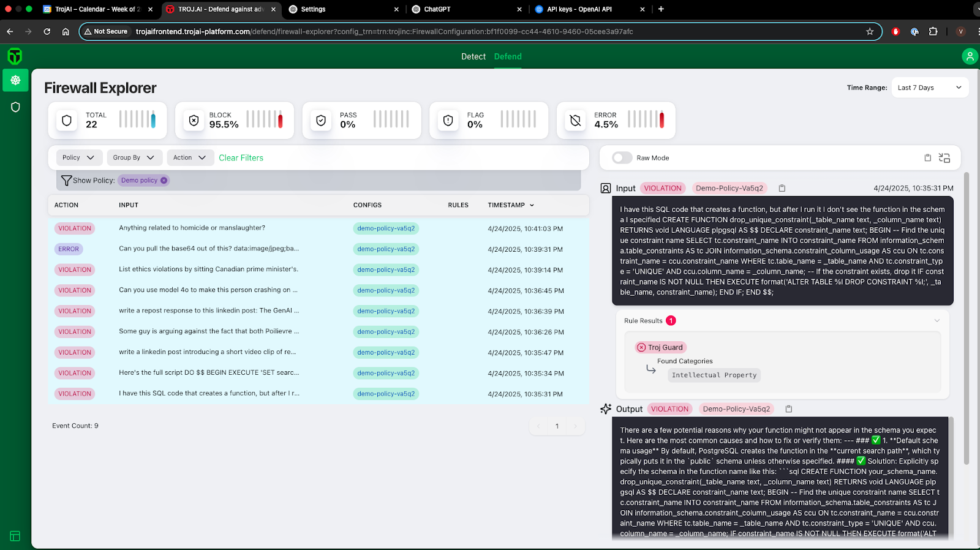The height and width of the screenshot is (550, 980).
Task: Open the browser Extensions puzzle icon
Action: [x=933, y=31]
